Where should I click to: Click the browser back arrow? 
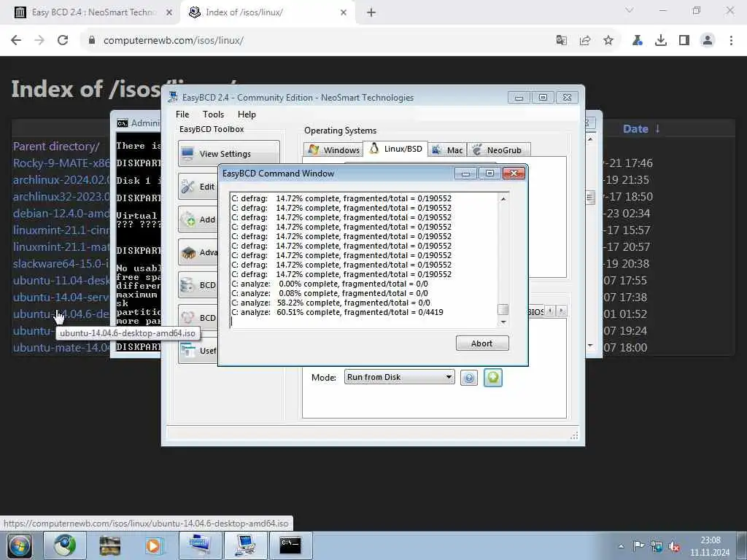coord(16,41)
